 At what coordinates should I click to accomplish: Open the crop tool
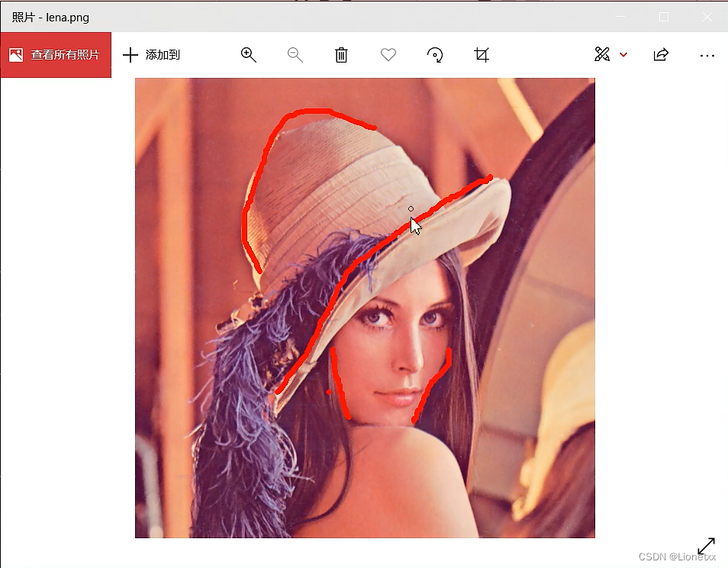482,55
